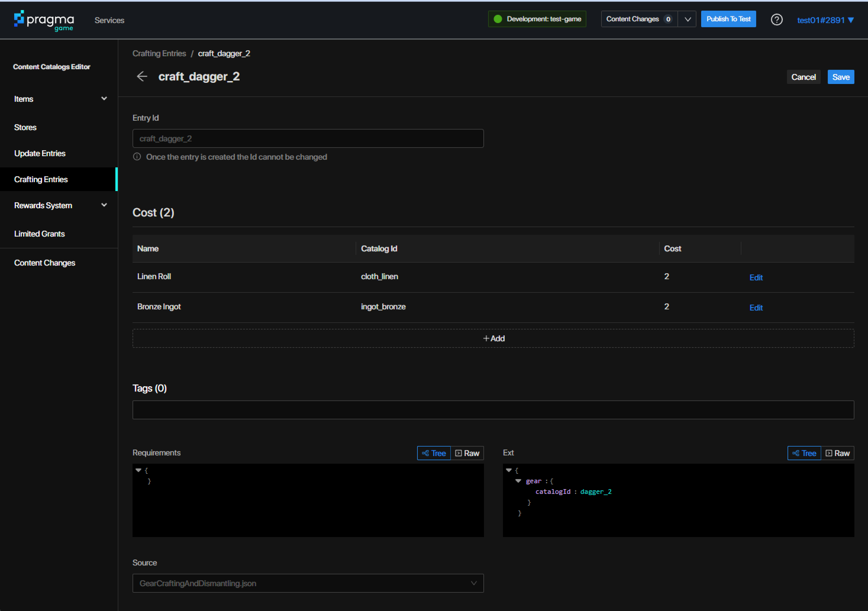Screen dimensions: 868x611
Task: Click the craft_dagger_2 breadcrumb text
Action: point(224,53)
